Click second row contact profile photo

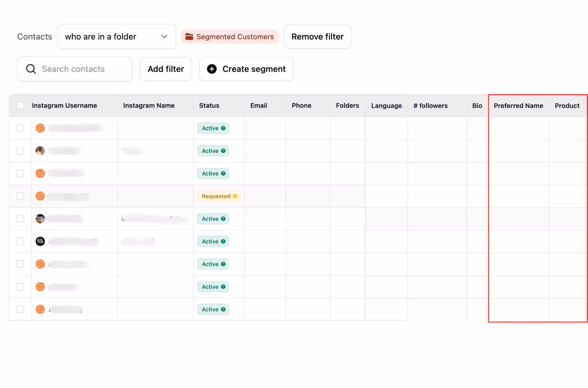(x=40, y=151)
